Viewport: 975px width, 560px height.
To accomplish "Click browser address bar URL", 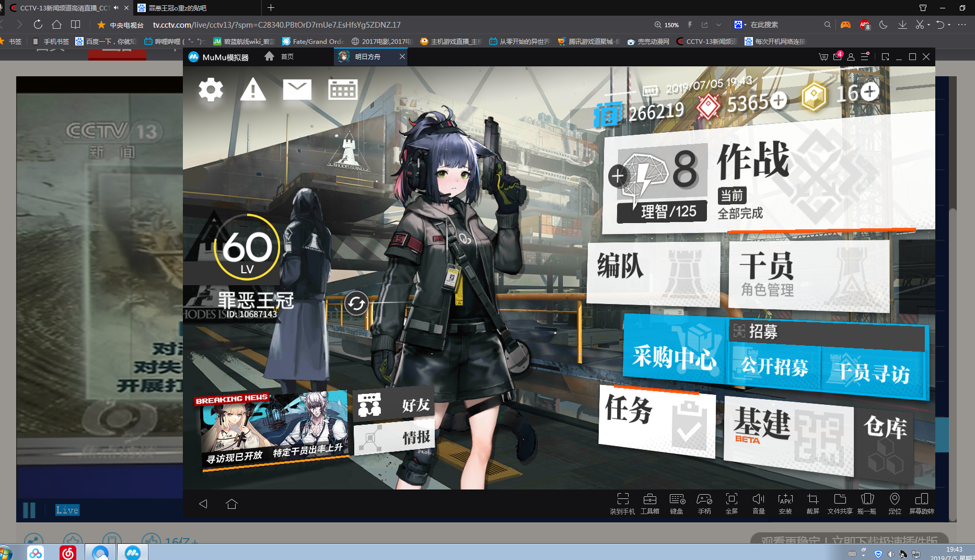I will 276,25.
